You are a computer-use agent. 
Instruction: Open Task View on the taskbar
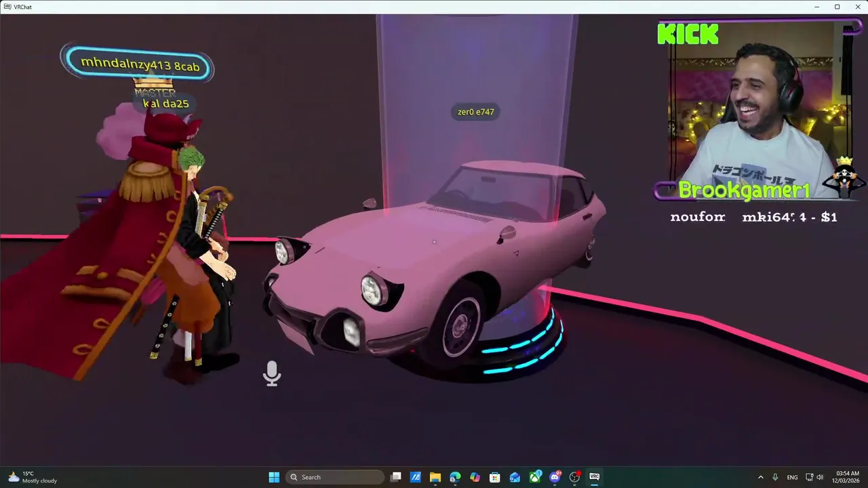click(x=396, y=477)
